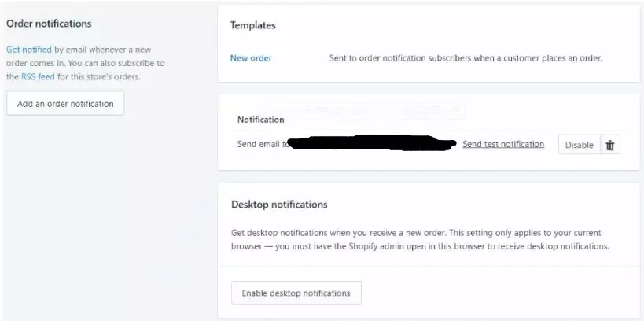
Task: Enable desktop notifications
Action: tap(296, 293)
